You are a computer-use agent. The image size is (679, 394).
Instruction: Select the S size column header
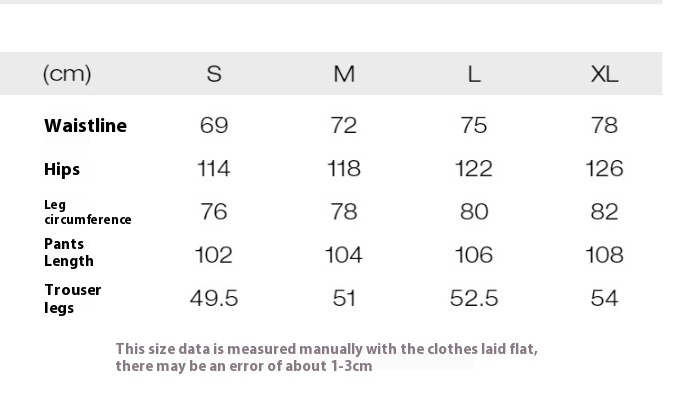(x=214, y=74)
